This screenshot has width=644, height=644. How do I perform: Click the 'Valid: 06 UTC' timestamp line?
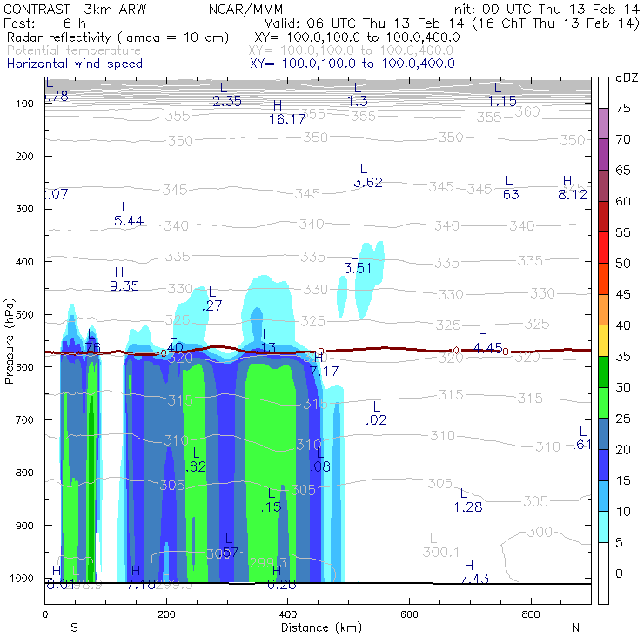[x=452, y=23]
